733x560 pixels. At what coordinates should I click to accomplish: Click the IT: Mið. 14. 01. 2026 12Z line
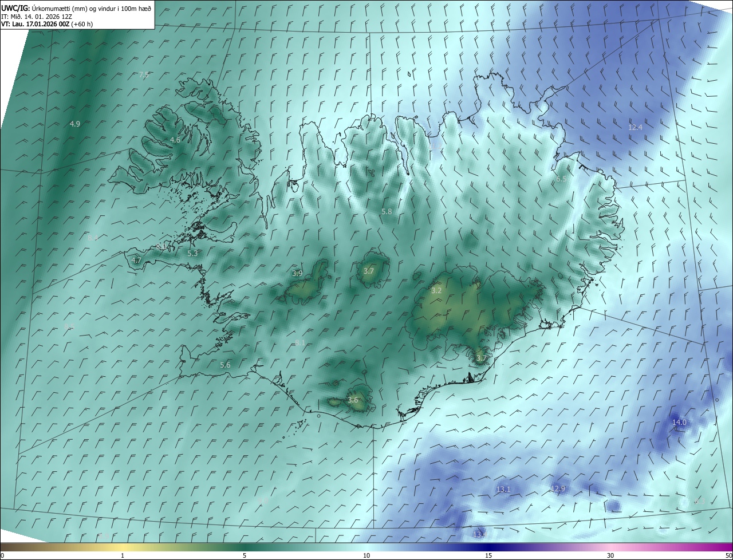[37, 17]
